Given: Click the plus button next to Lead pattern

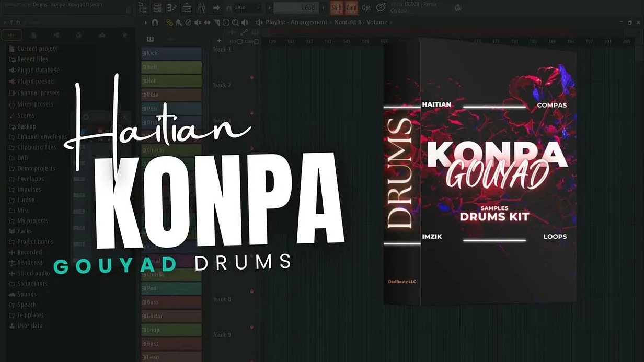Looking at the screenshot, I should tap(323, 7).
